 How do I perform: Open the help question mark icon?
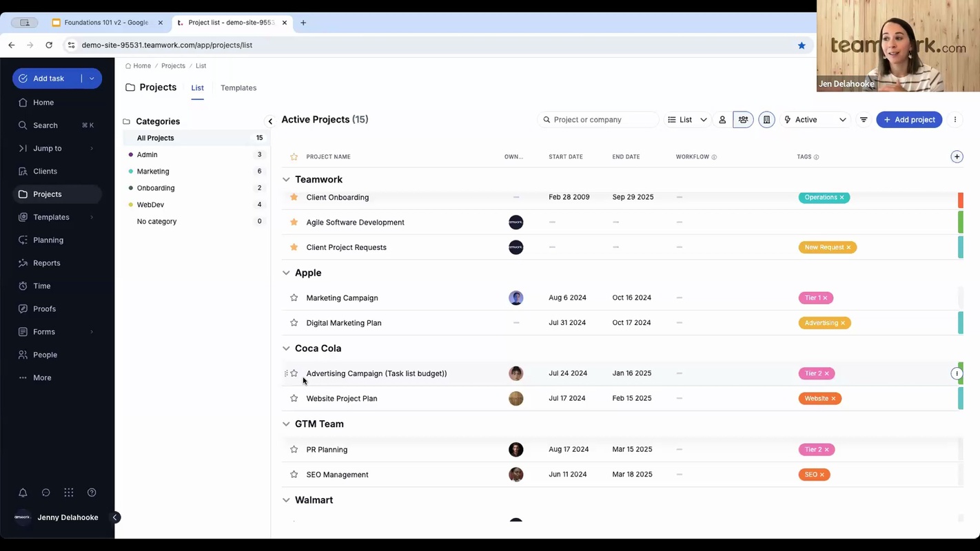92,492
